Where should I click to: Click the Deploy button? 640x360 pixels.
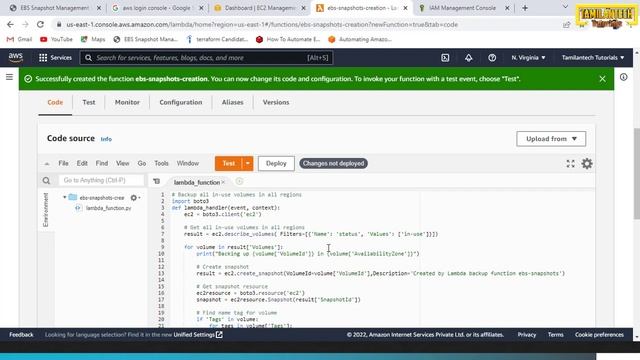276,163
